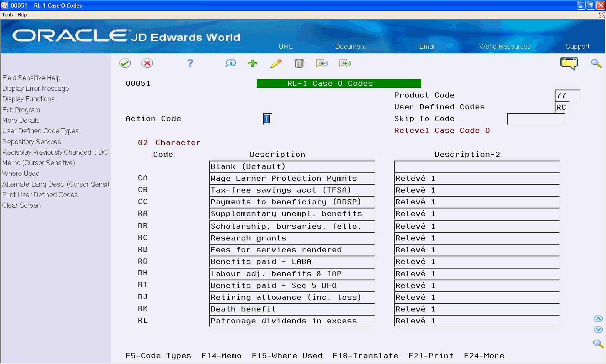The image size is (606, 364).
Task: Add a new code with the green plus icon
Action: click(252, 63)
